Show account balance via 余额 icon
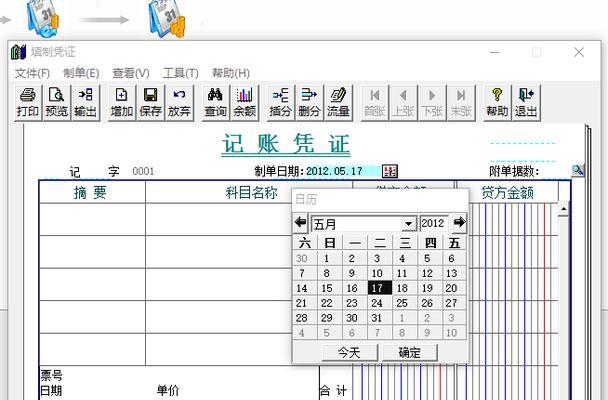Image resolution: width=608 pixels, height=400 pixels. 244,102
